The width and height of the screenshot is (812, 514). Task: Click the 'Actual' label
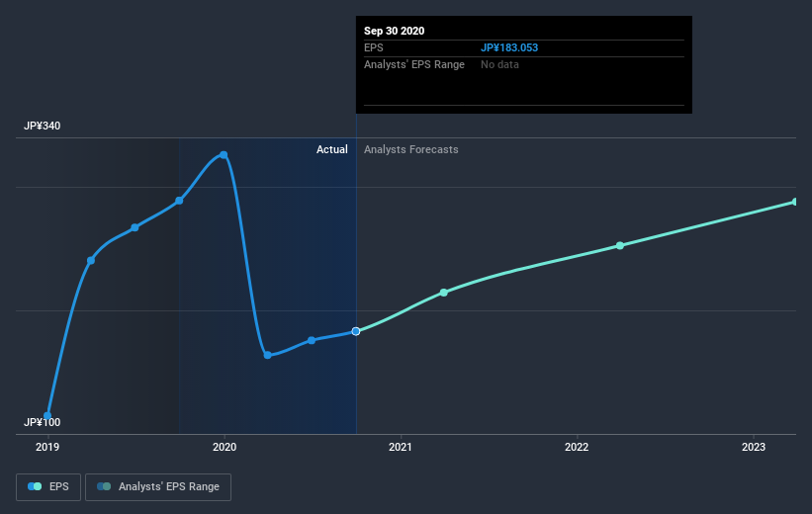pyautogui.click(x=332, y=149)
